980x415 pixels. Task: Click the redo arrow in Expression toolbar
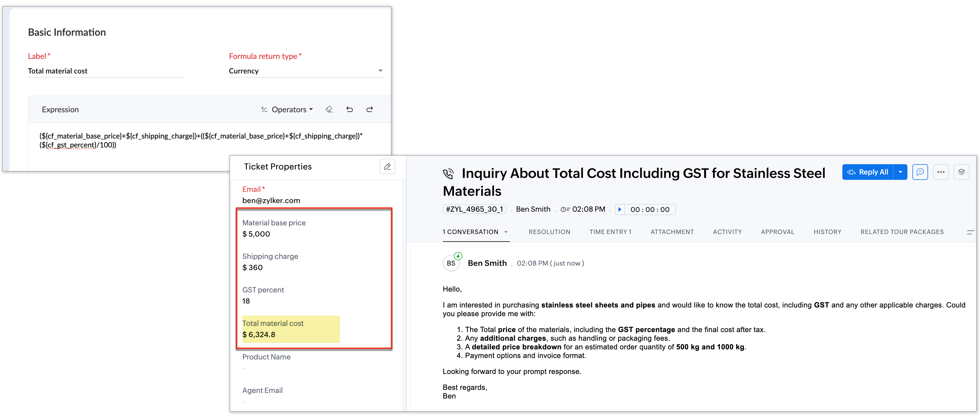369,109
